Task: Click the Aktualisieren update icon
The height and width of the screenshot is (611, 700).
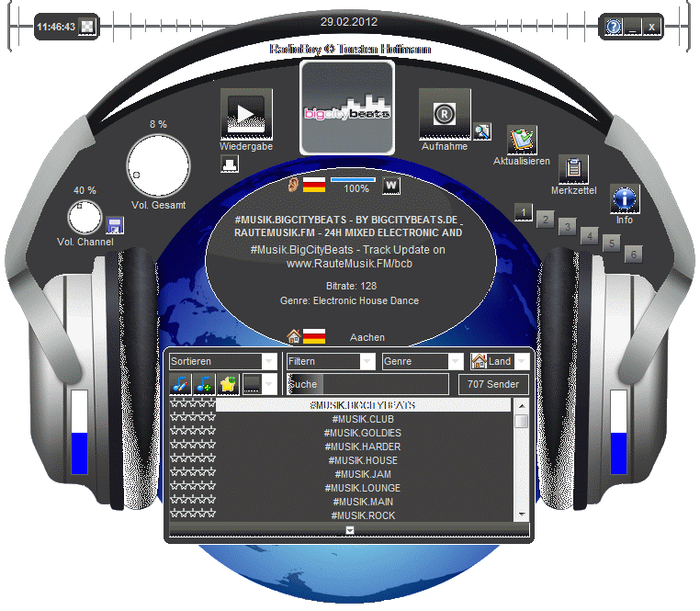Action: (x=522, y=140)
